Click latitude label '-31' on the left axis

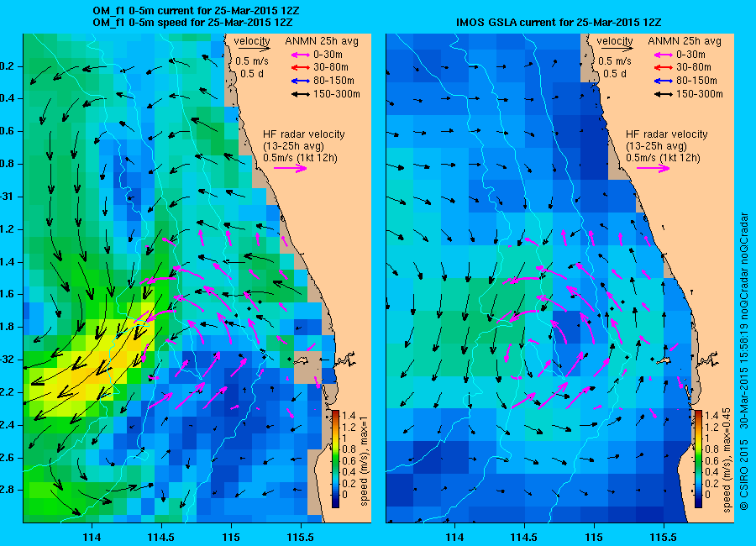[x=7, y=197]
